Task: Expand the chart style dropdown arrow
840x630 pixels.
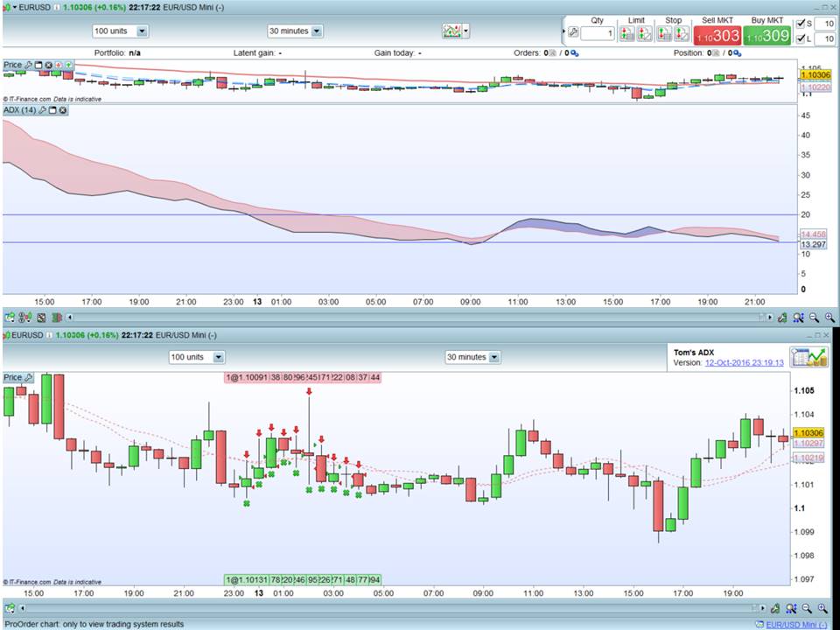Action: [466, 31]
